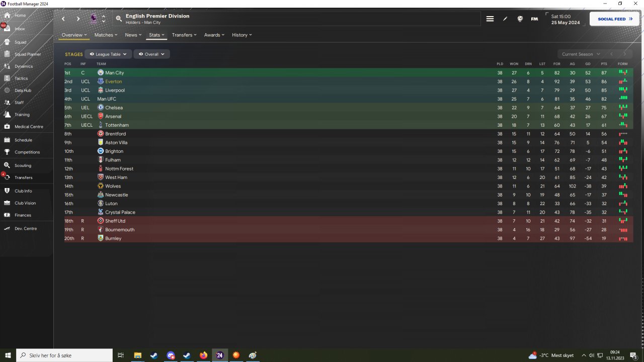Open File Explorer from the taskbar

click(137, 355)
